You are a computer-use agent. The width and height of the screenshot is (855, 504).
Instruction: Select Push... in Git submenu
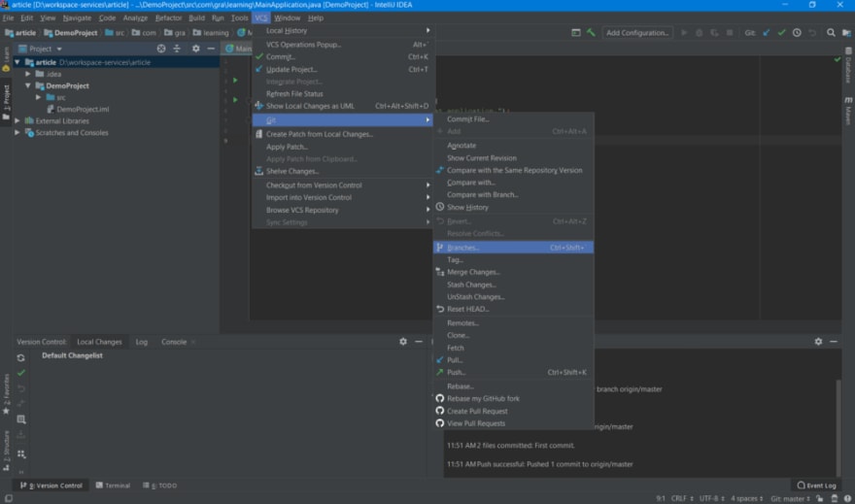[513, 372]
